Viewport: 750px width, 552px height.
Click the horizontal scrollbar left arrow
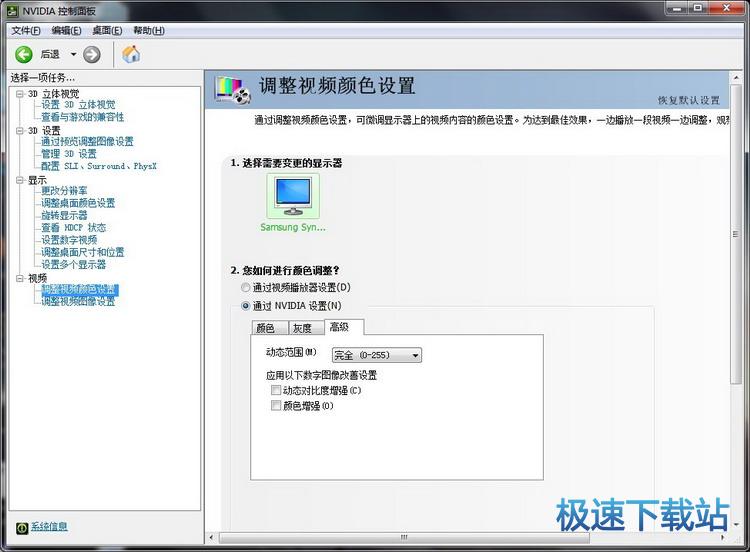coord(211,538)
